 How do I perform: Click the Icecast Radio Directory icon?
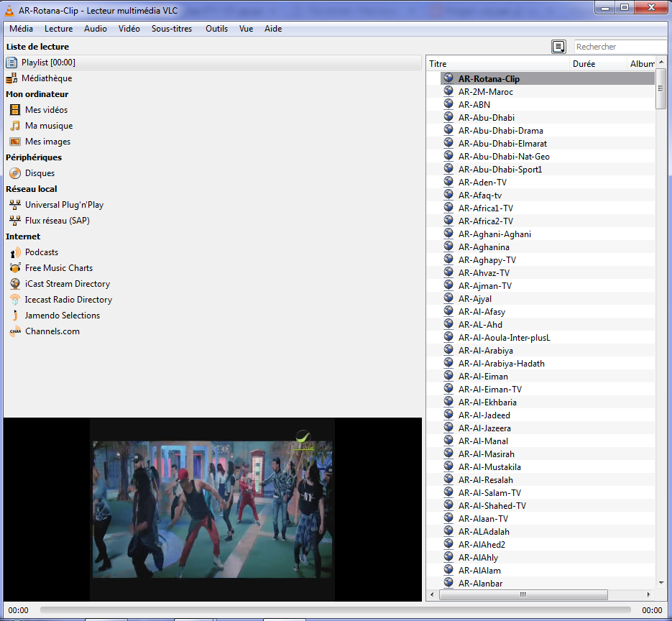coord(15,300)
